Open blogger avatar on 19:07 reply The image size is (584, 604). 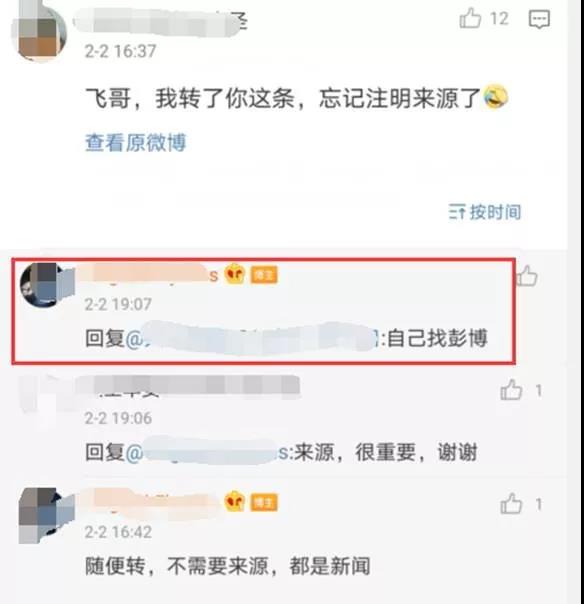point(47,285)
